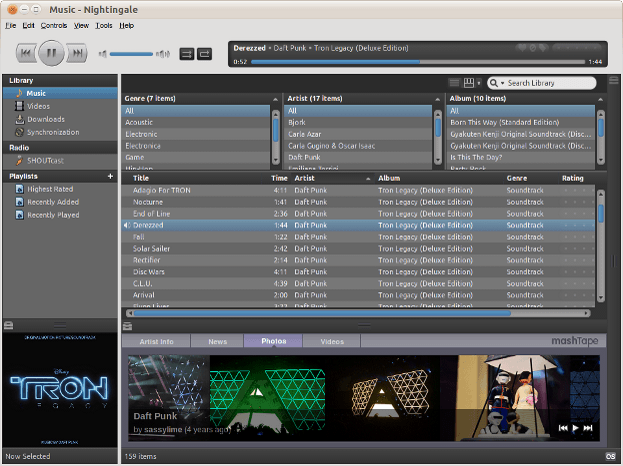This screenshot has width=623, height=466.
Task: Sort the Album filter list
Action: click(x=526, y=99)
